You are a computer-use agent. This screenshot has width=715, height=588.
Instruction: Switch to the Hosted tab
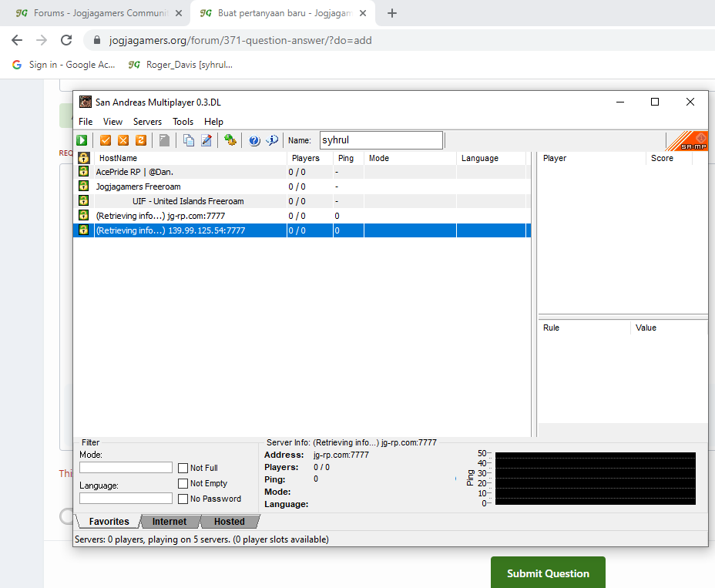coord(230,522)
